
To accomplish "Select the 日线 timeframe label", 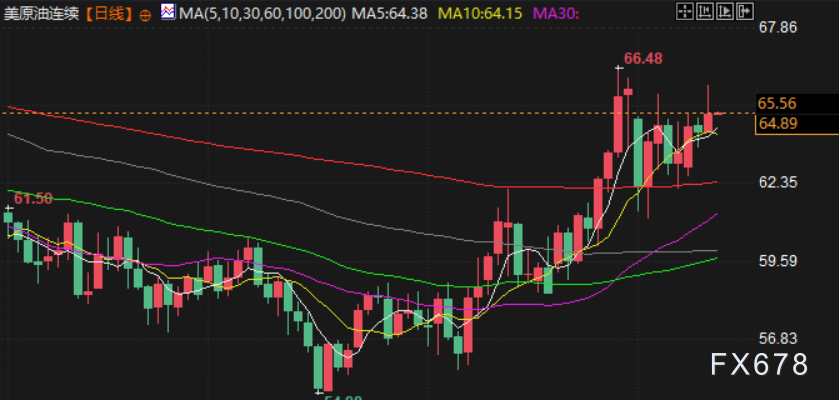I will click(110, 15).
